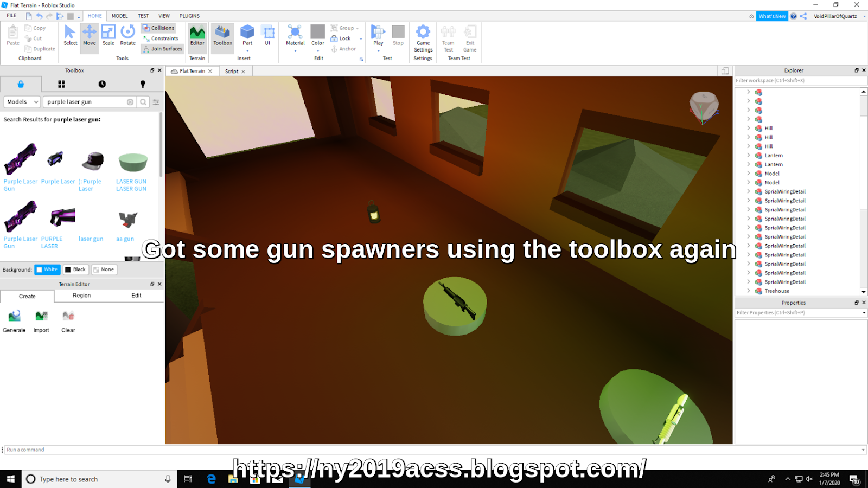
Task: Click the What's New button
Action: coord(772,16)
